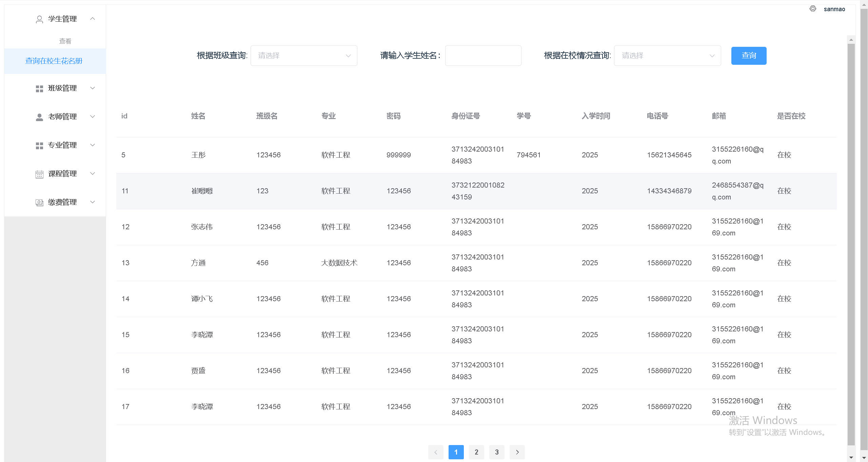Click the 学生管理 user icon
868x462 pixels.
[x=39, y=19]
